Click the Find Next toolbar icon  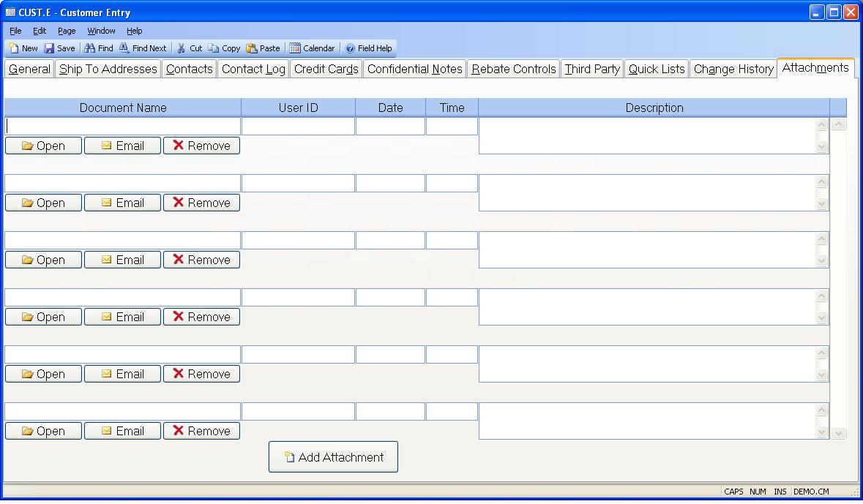(x=125, y=48)
